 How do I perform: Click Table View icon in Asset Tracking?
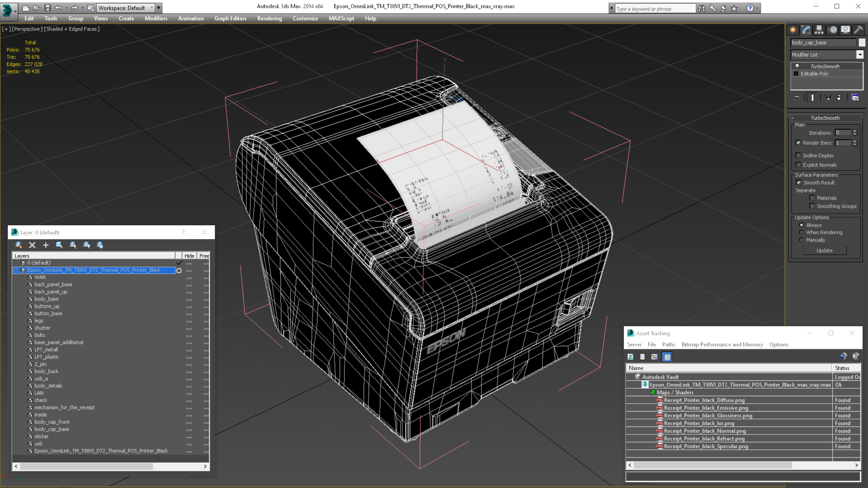pyautogui.click(x=667, y=357)
